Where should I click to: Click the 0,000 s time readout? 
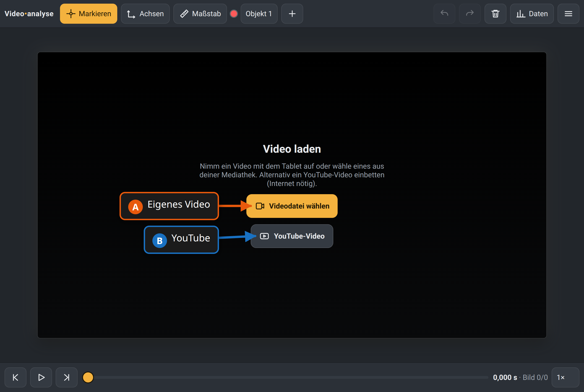pos(505,377)
